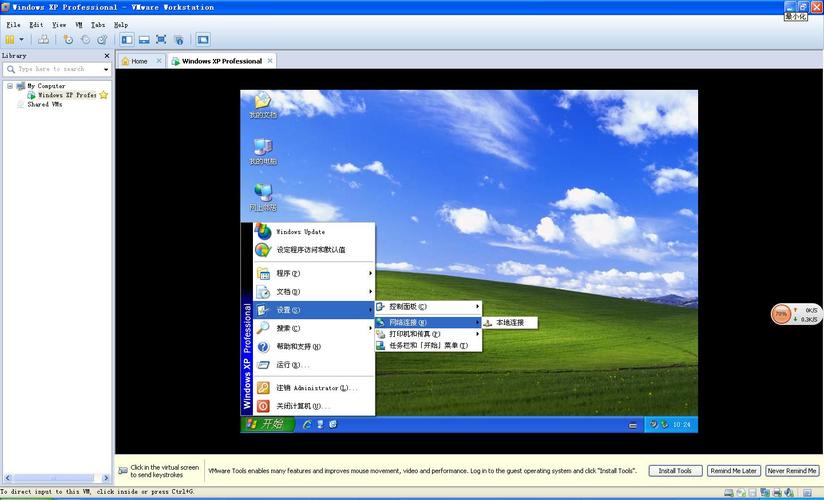Click the Remind Me Later button

click(734, 471)
